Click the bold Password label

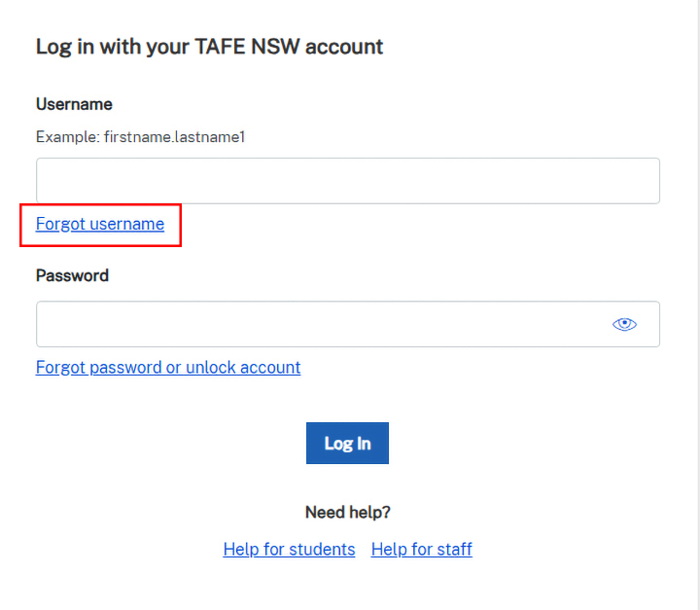pyautogui.click(x=72, y=275)
